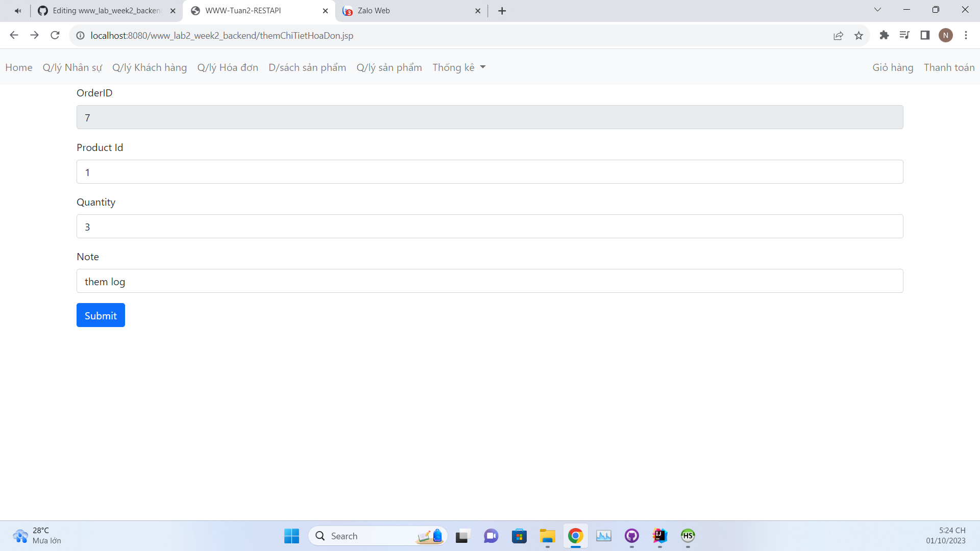Click the N profile avatar in Chrome
The height and width of the screenshot is (551, 980).
[x=946, y=35]
